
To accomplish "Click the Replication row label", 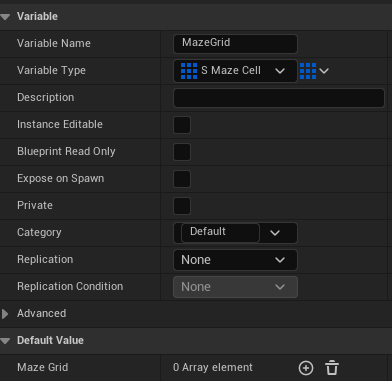I will click(x=45, y=259).
